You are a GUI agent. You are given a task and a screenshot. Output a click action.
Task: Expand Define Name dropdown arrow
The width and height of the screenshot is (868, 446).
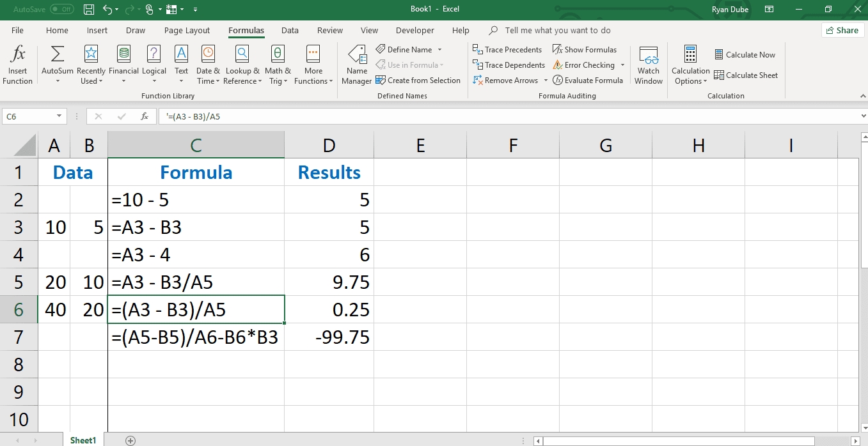tap(439, 49)
